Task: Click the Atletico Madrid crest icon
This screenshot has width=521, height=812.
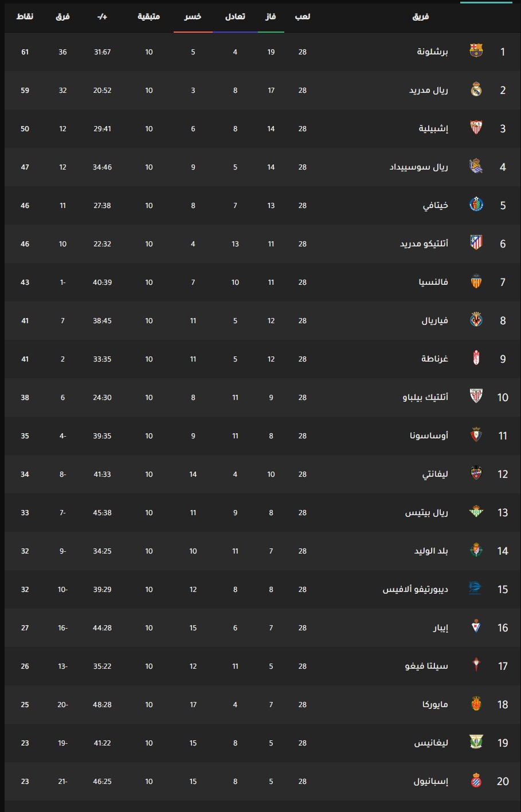Action: (476, 243)
